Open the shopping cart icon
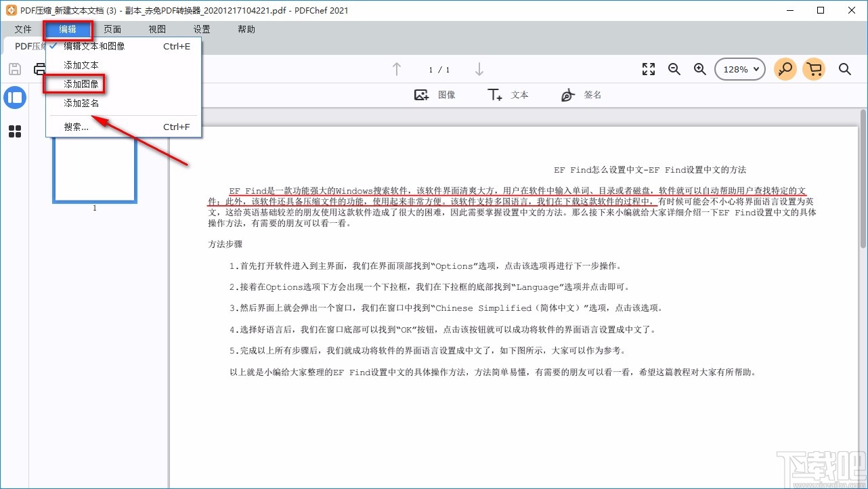868x489 pixels. [814, 69]
